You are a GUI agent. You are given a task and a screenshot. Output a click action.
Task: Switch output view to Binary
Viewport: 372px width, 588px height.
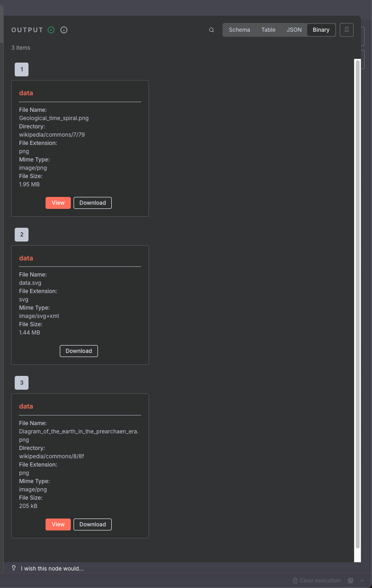click(321, 29)
